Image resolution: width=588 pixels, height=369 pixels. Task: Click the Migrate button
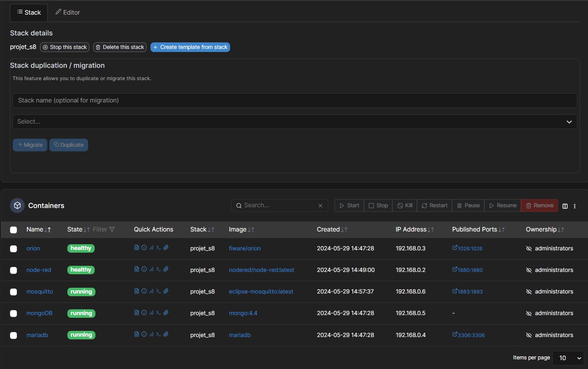click(30, 145)
